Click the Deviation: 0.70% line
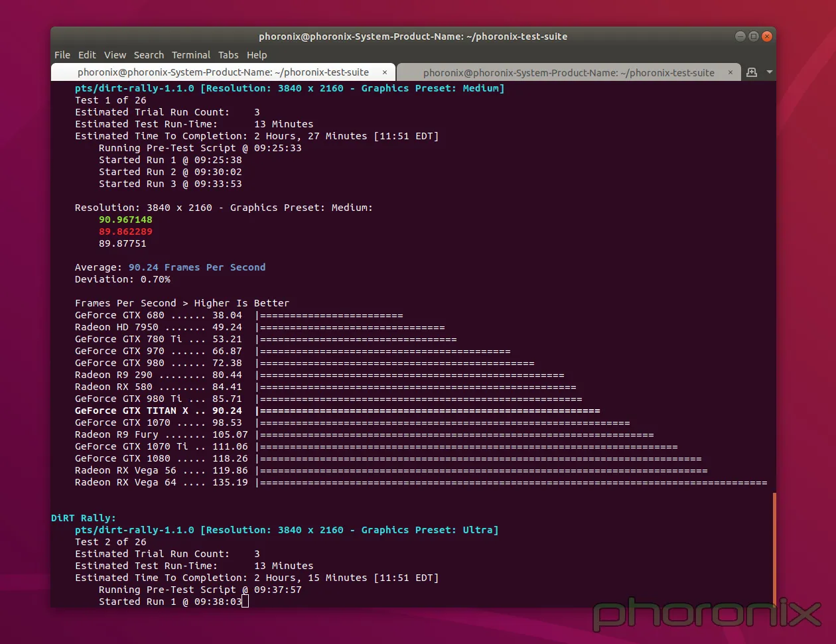This screenshot has height=644, width=836. click(x=123, y=279)
